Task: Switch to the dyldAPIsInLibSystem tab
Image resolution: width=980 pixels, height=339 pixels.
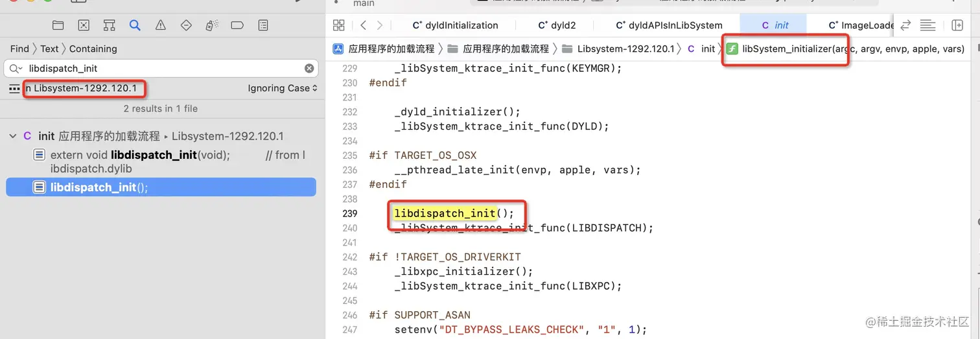Action: (x=668, y=25)
